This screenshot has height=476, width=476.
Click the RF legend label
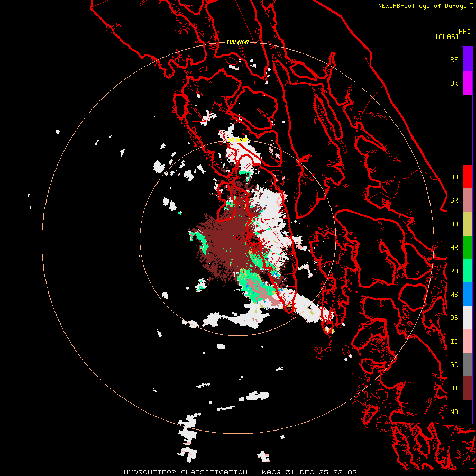(454, 59)
